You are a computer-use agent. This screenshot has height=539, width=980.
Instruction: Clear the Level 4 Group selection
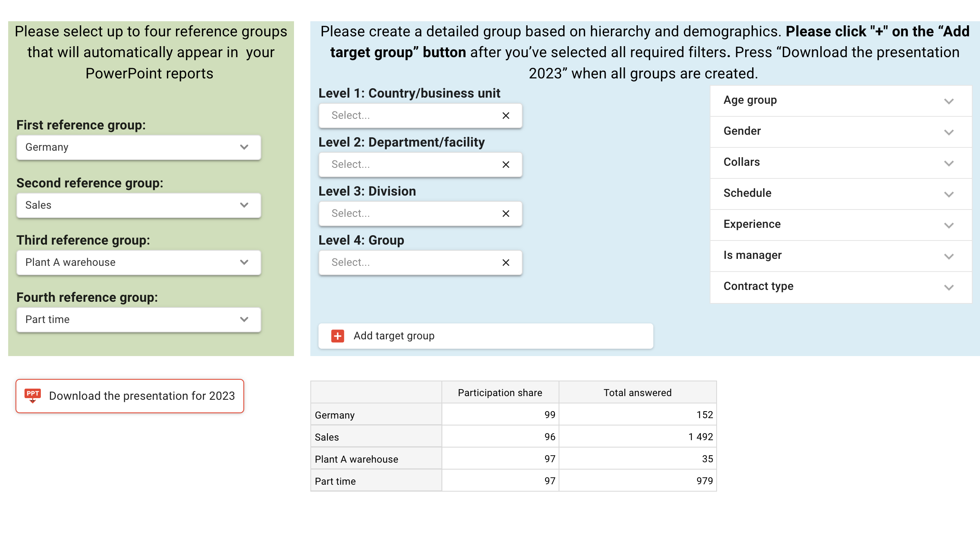coord(506,263)
